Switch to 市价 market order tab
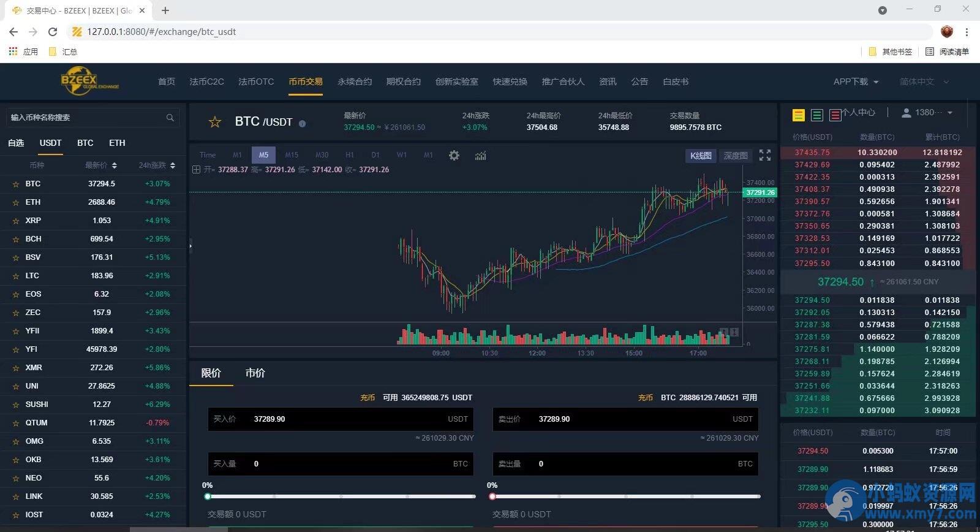 coord(255,373)
